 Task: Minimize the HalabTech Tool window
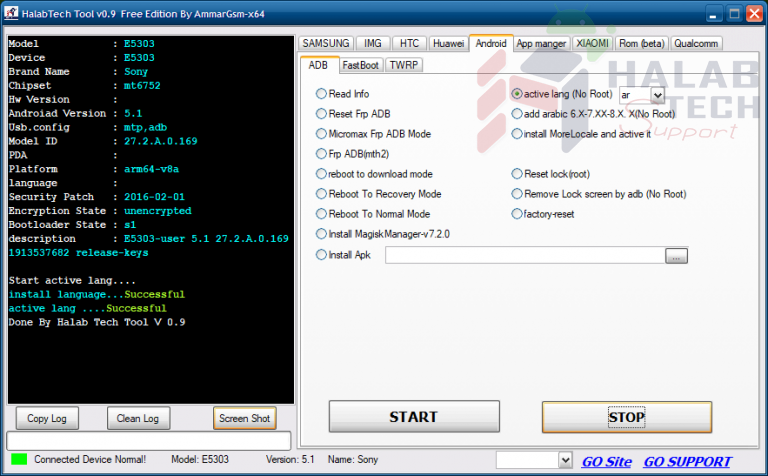(713, 14)
